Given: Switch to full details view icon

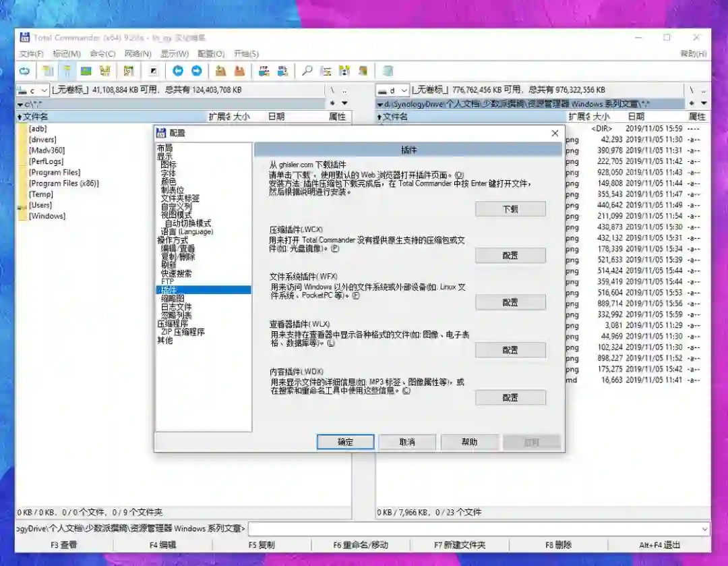Looking at the screenshot, I should [67, 71].
